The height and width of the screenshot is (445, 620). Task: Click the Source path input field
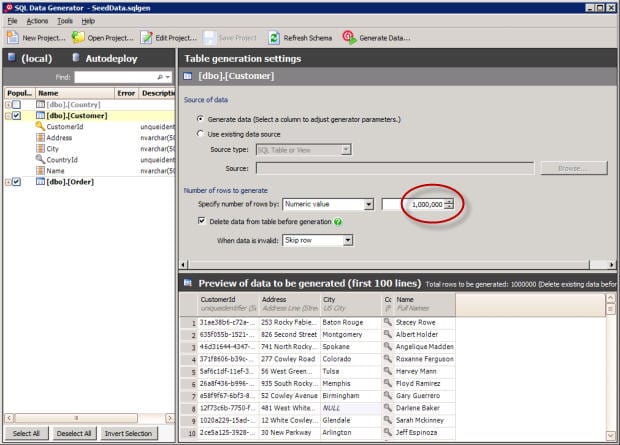click(395, 168)
